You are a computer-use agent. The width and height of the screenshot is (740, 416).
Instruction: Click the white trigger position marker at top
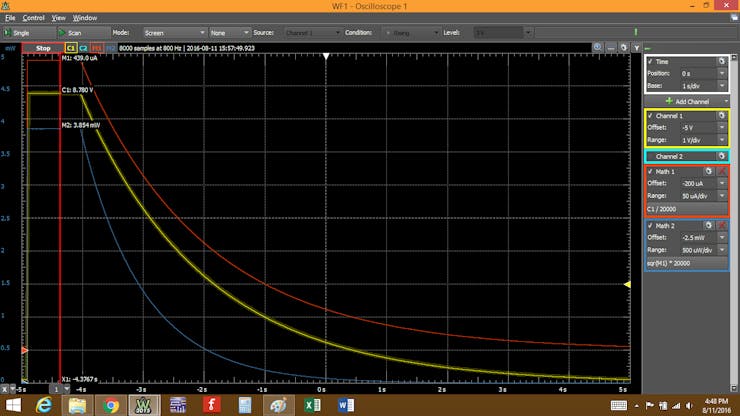[326, 56]
